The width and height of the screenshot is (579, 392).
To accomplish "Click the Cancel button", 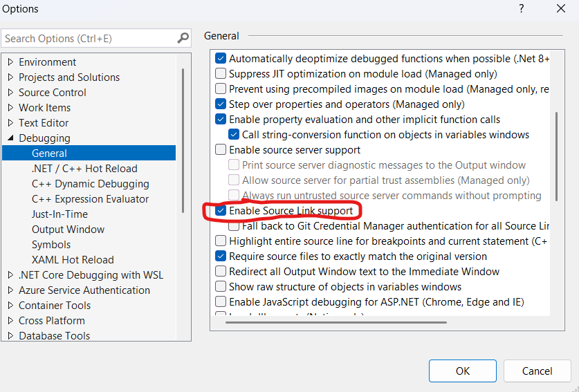I will pyautogui.click(x=537, y=371).
